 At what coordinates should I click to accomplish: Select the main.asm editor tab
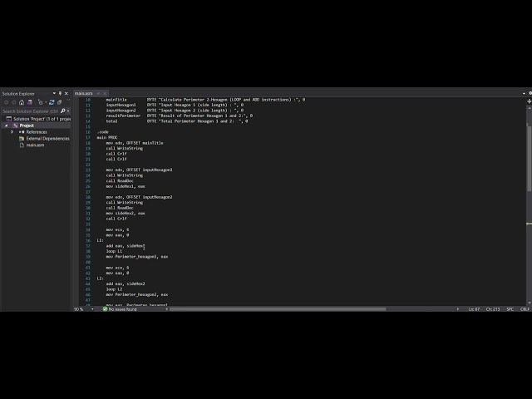[83, 93]
